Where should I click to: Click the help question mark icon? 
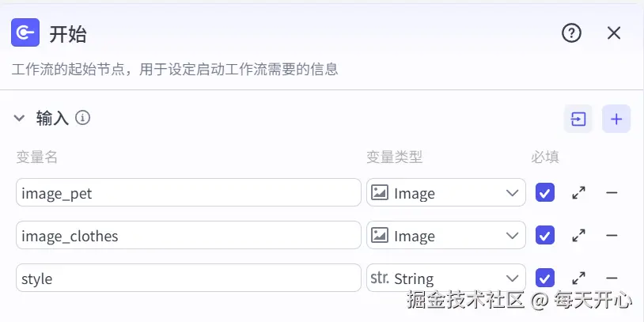pyautogui.click(x=571, y=32)
